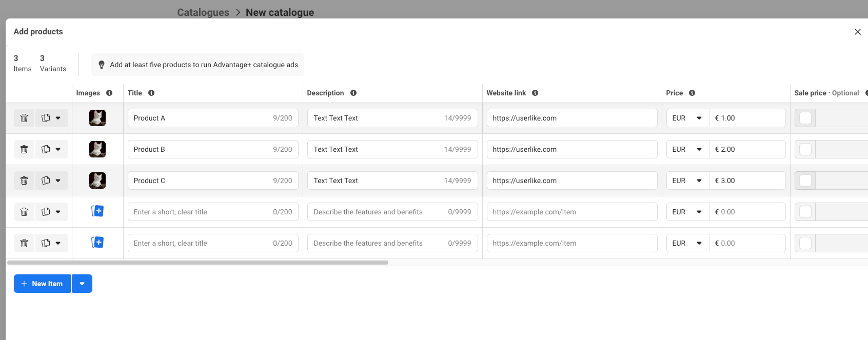868x340 pixels.
Task: Click trash icon for Product C
Action: click(24, 181)
